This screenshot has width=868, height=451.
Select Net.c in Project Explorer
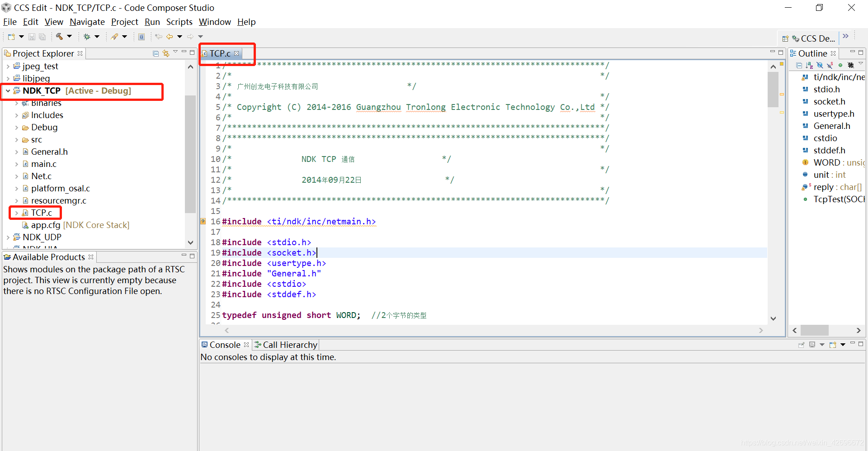point(41,176)
